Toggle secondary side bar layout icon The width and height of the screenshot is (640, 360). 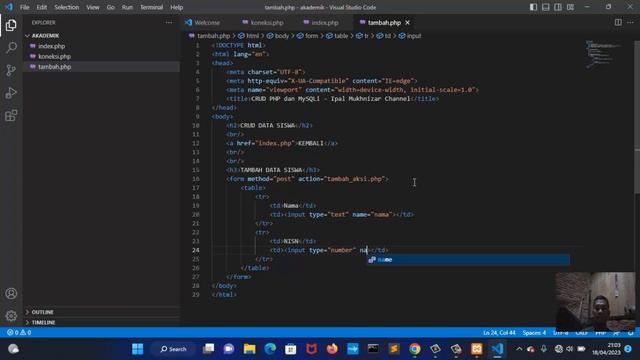click(558, 7)
